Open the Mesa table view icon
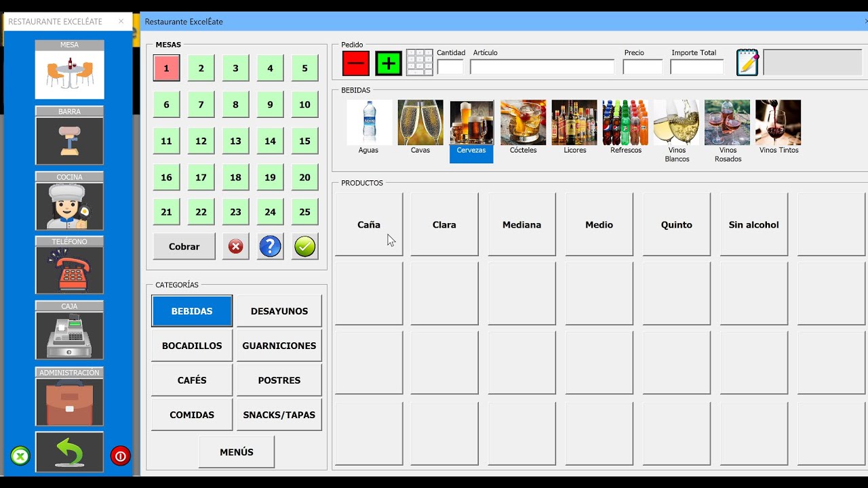 69,75
